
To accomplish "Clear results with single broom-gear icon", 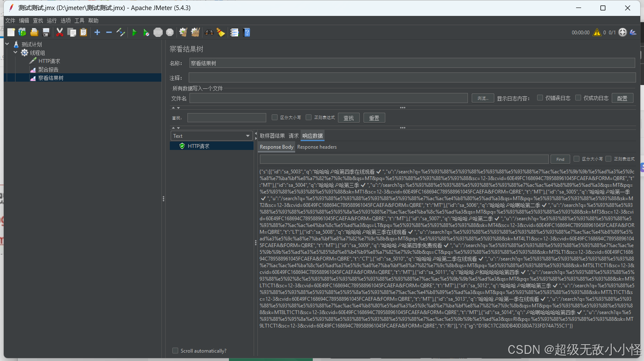I will (x=183, y=32).
